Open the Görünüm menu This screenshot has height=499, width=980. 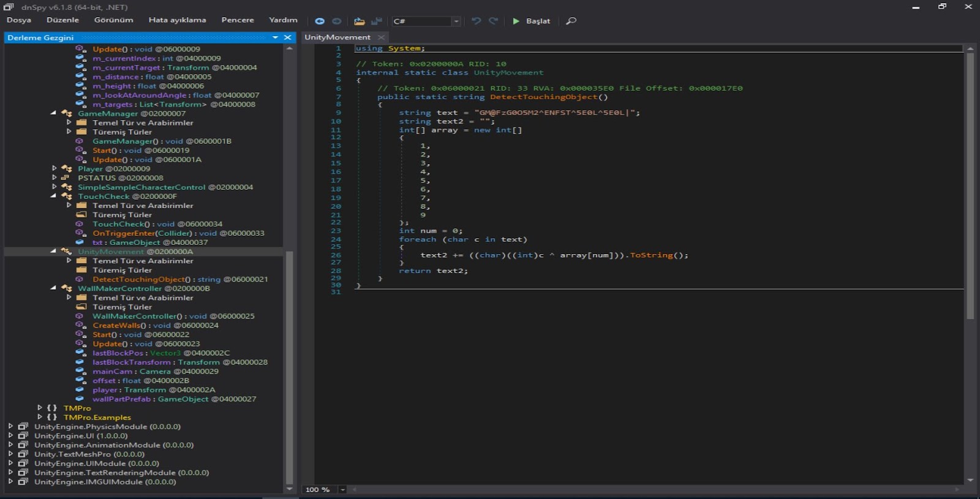(113, 20)
